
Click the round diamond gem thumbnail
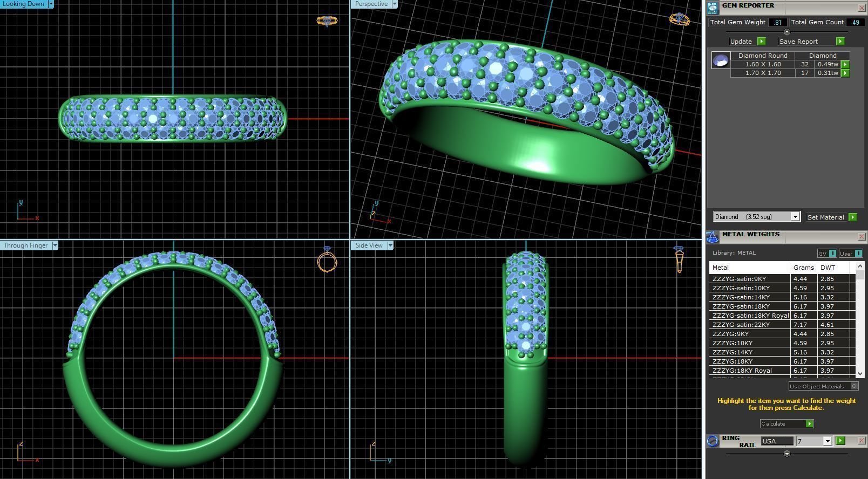pyautogui.click(x=721, y=60)
